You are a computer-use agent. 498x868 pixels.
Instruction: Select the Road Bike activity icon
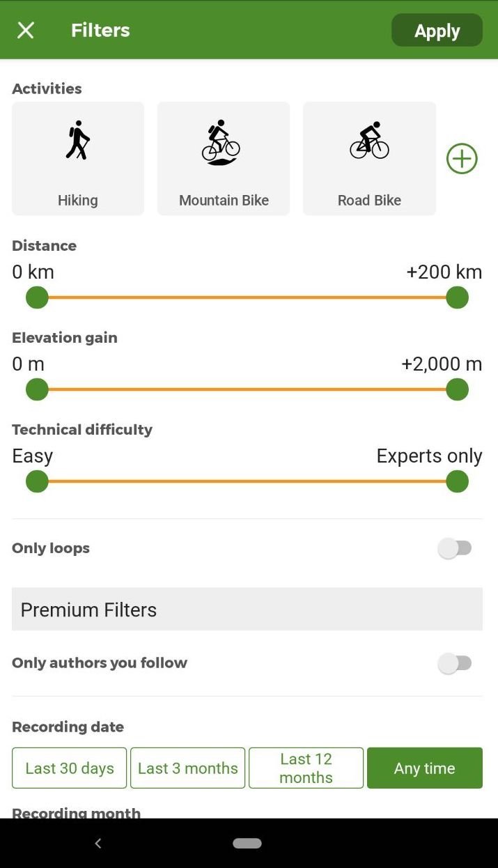pyautogui.click(x=369, y=141)
